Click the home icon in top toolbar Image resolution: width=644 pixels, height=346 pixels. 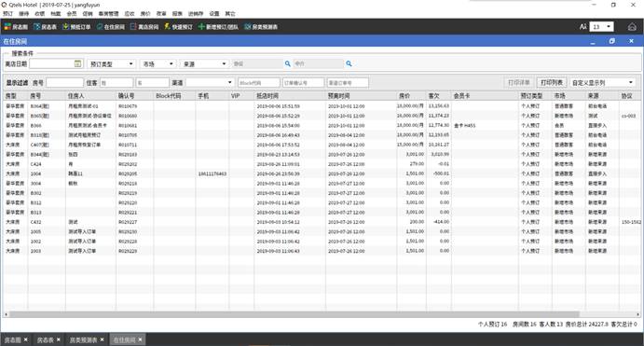point(632,27)
